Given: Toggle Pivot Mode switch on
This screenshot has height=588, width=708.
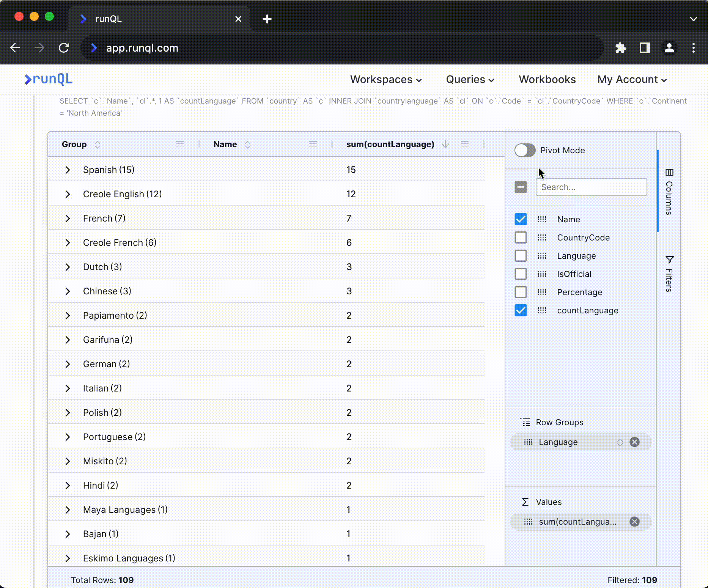Looking at the screenshot, I should 525,150.
